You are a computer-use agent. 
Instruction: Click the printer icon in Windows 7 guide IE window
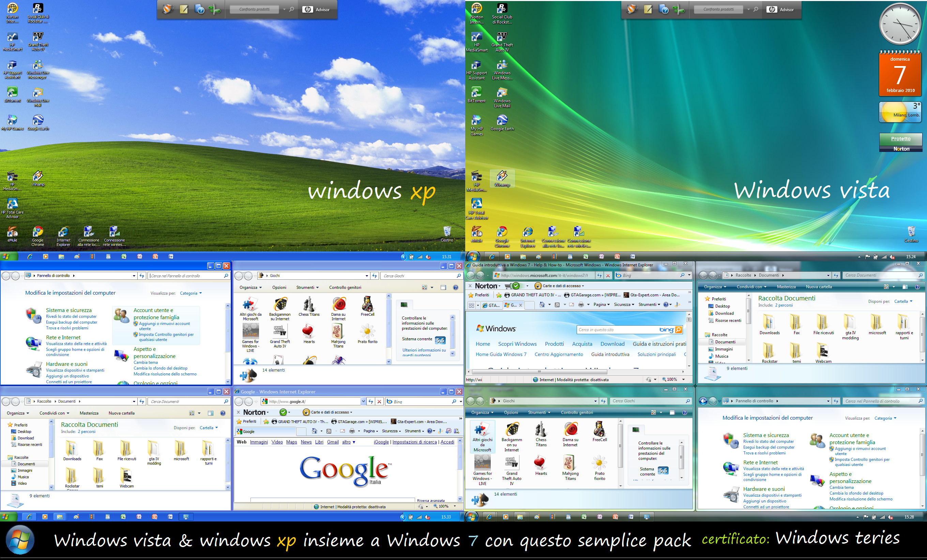coord(581,305)
